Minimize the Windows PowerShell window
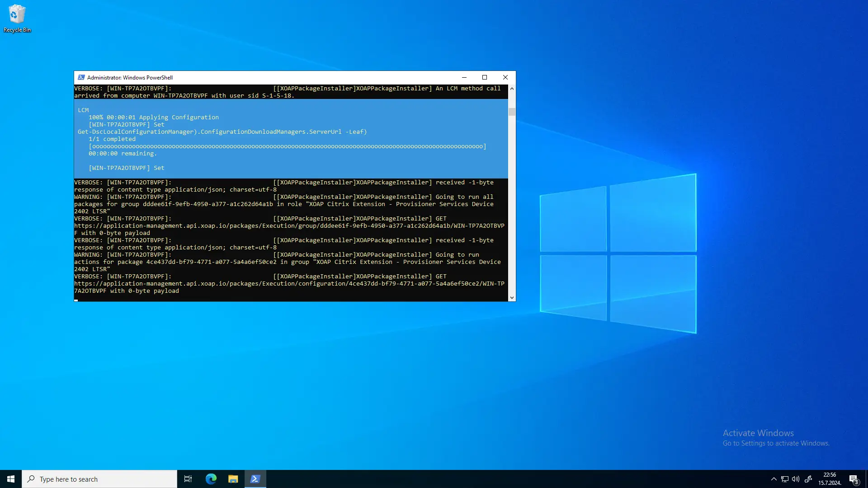The image size is (868, 488). tap(464, 77)
